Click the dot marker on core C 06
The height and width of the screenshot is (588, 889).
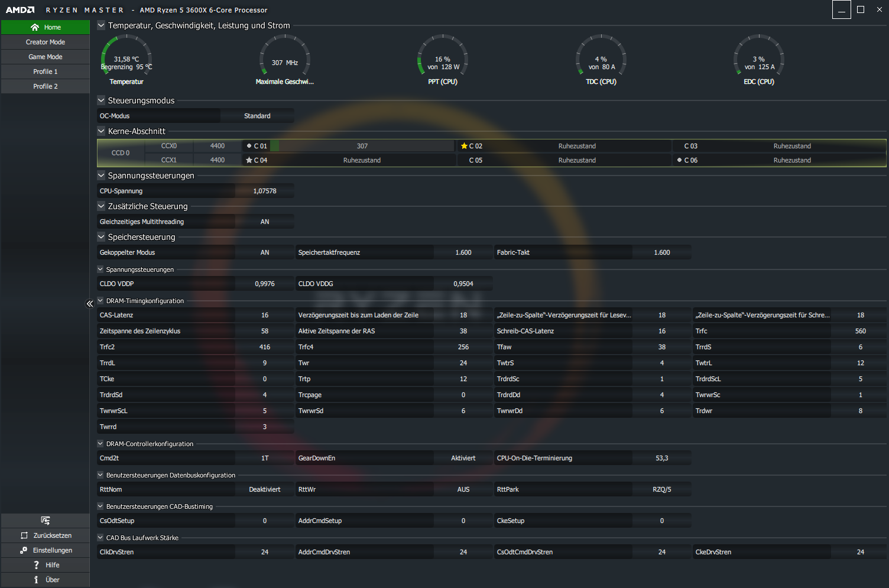pos(679,160)
